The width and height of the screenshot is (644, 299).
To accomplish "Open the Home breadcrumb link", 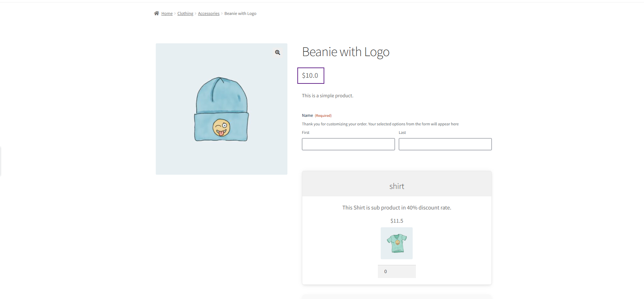I will pos(167,13).
